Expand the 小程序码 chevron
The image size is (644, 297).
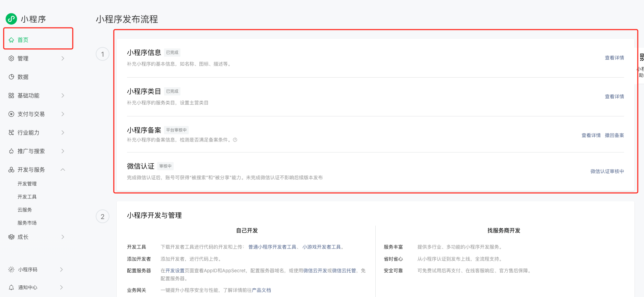(x=62, y=270)
